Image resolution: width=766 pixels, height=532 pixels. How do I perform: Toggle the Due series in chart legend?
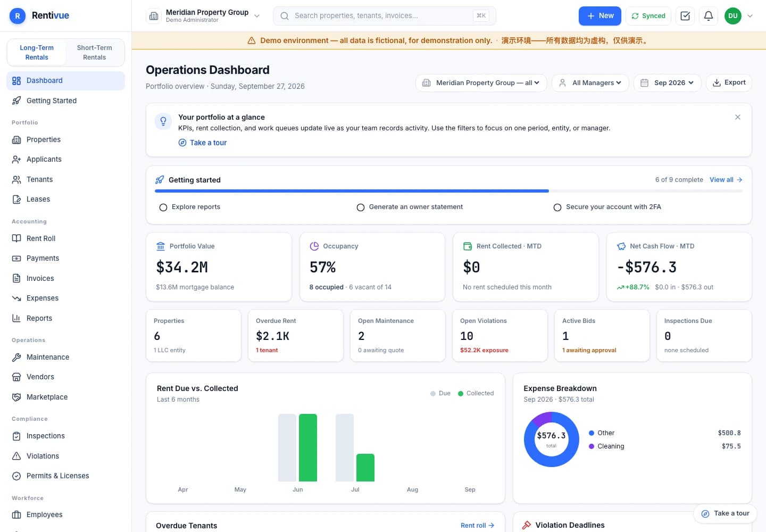440,393
